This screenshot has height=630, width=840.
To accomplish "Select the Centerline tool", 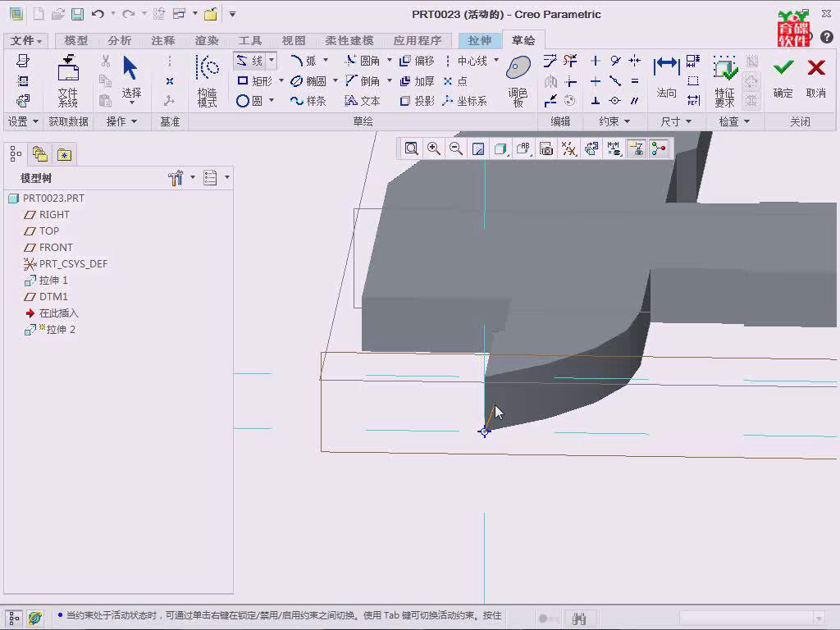I will pyautogui.click(x=466, y=61).
